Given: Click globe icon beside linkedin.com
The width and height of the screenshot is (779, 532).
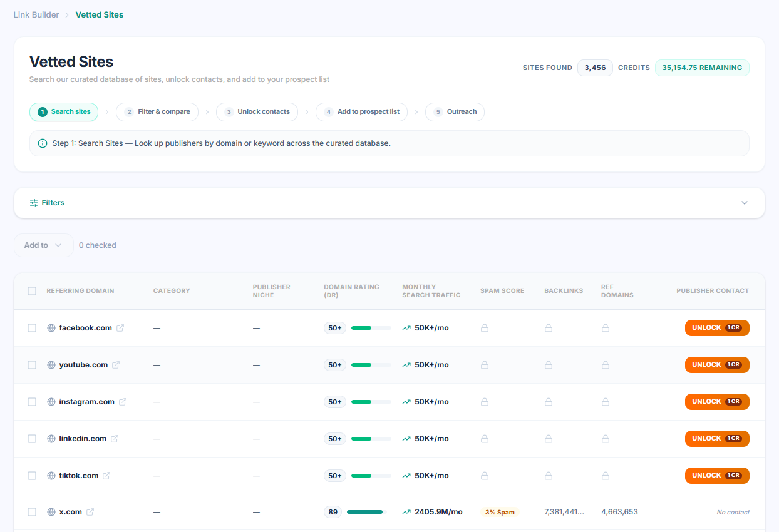Looking at the screenshot, I should click(51, 439).
